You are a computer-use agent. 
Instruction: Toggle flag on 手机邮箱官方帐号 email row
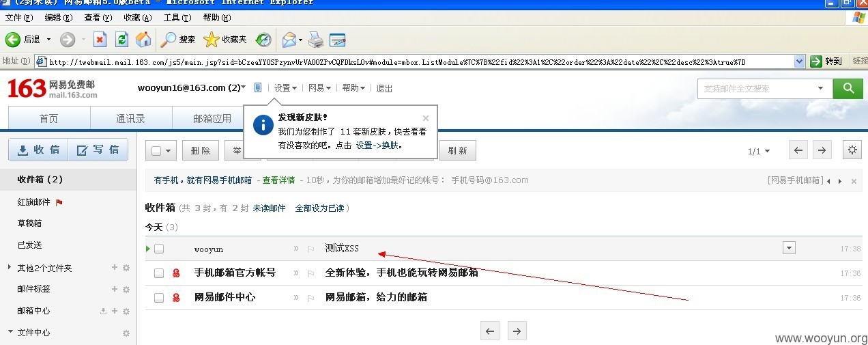(x=310, y=273)
